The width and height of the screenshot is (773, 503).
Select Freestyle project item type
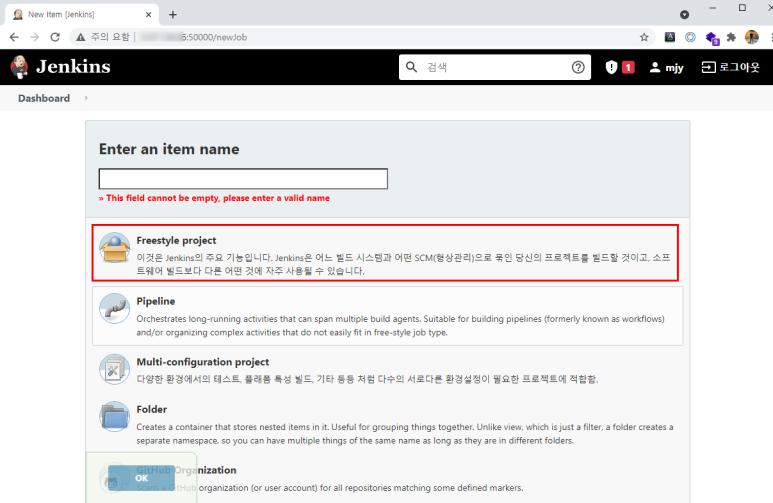385,253
